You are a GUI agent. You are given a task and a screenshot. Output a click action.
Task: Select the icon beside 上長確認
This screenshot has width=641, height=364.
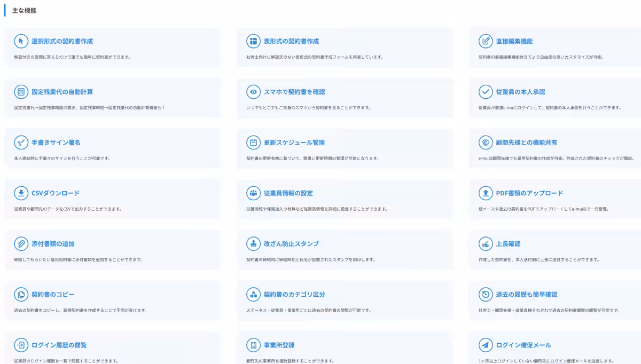point(486,244)
